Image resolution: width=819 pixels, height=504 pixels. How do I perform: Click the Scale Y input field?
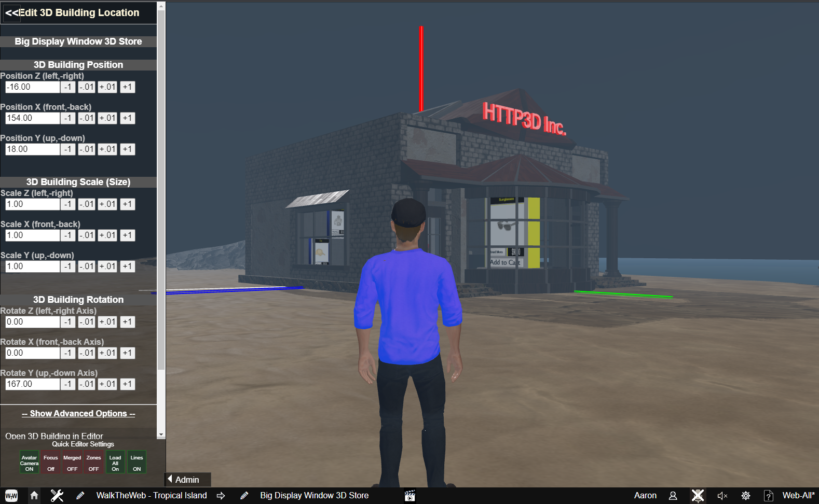32,267
